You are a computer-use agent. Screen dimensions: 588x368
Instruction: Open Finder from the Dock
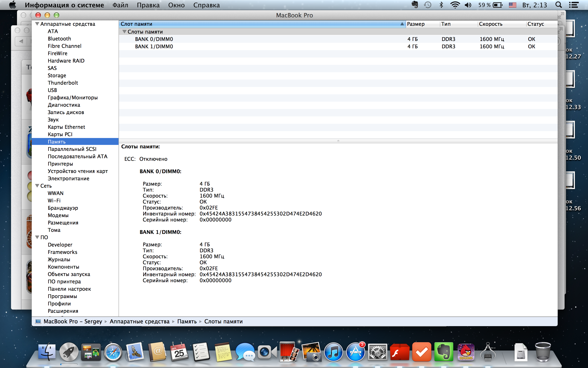47,352
